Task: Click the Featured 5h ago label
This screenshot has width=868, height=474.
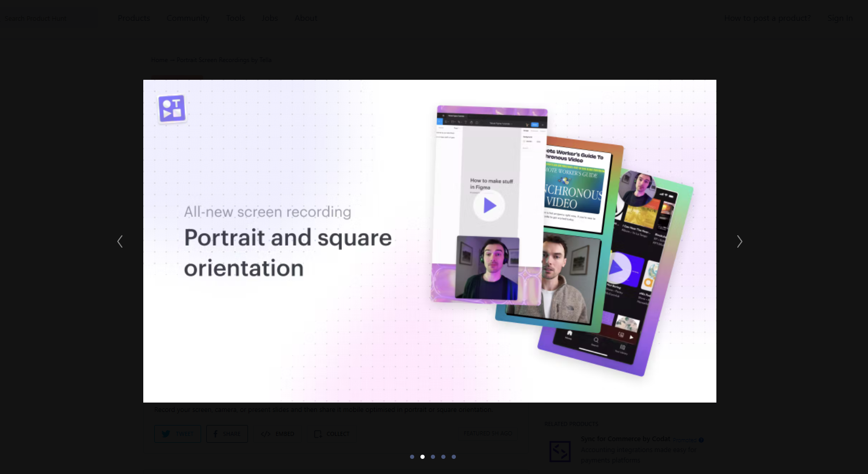Action: click(x=488, y=433)
